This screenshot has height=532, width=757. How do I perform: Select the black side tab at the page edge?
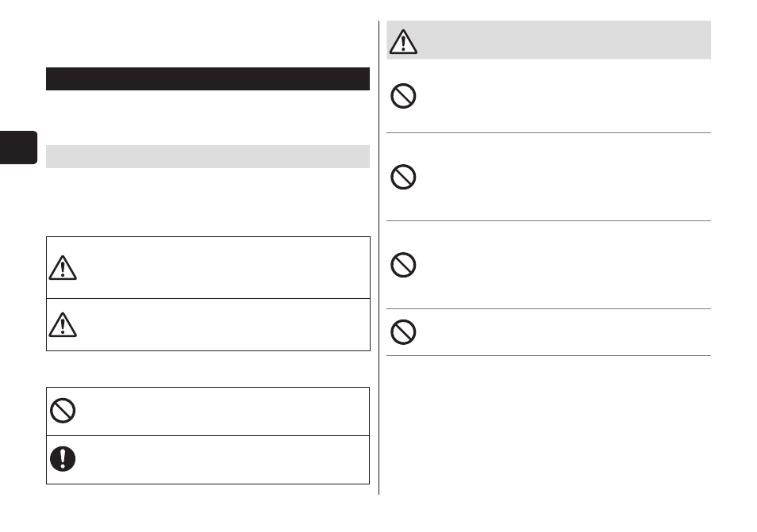pos(18,147)
